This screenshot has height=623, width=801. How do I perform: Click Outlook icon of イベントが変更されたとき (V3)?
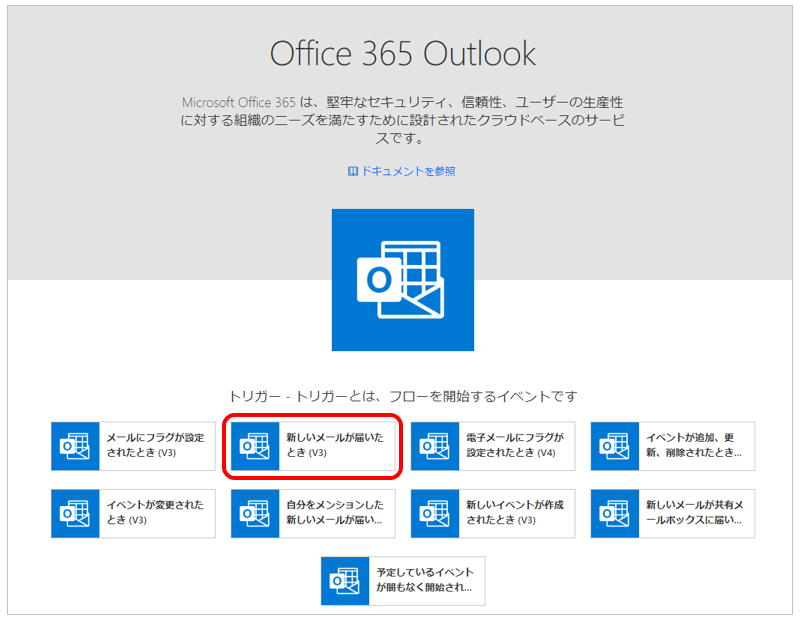tap(75, 513)
